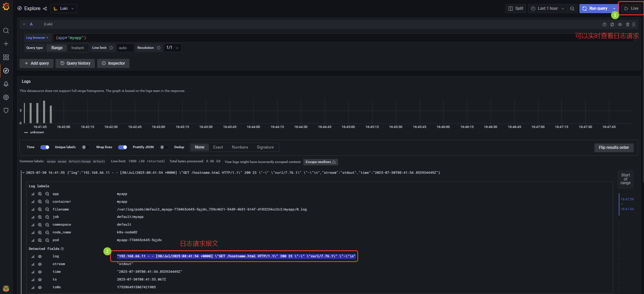Screen dimensions: 644x294
Task: Show the stream field with eye icon
Action: click(x=40, y=264)
